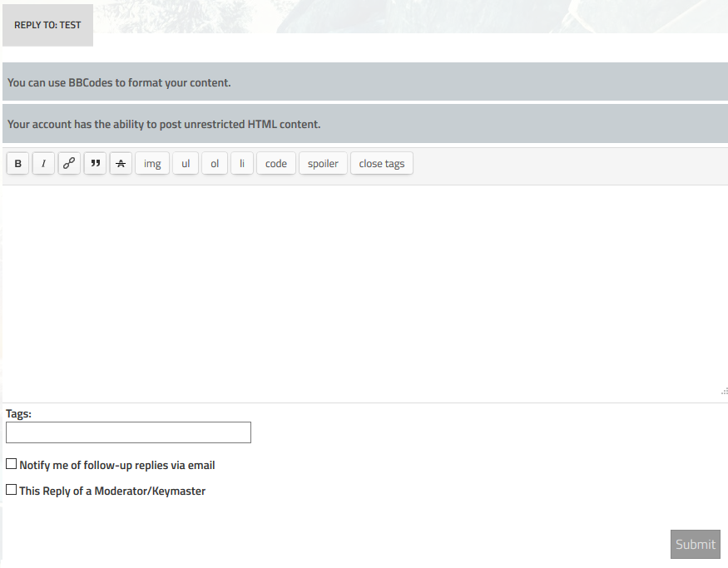Click the text area resize handle
Screen dimensions: 728x568
[724, 391]
